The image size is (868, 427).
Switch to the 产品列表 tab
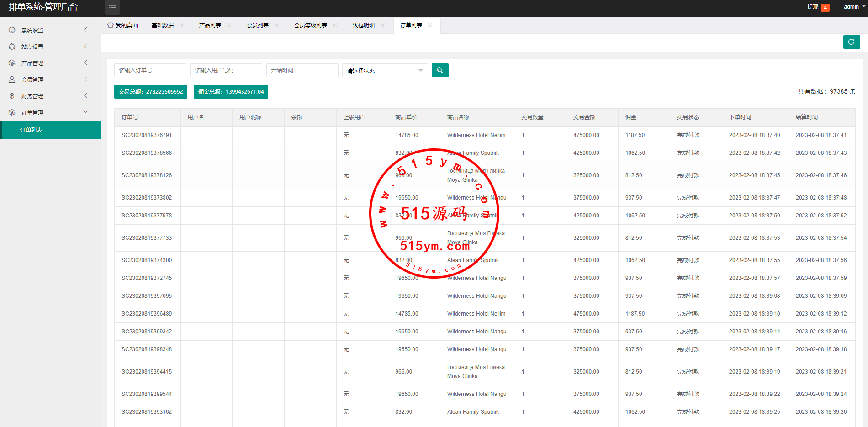tap(210, 26)
